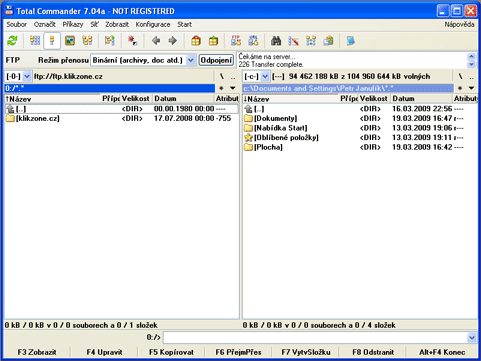Click the F4 Upravit button

104,352
